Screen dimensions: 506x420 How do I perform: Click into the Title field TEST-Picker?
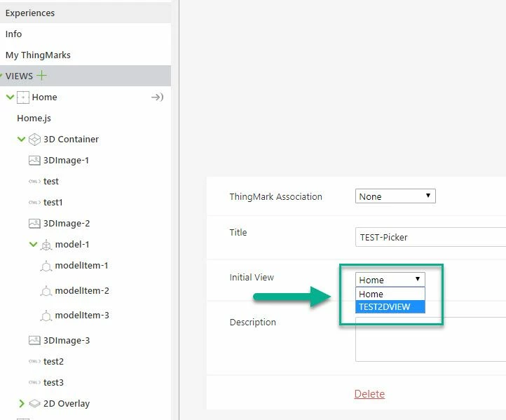(430, 237)
